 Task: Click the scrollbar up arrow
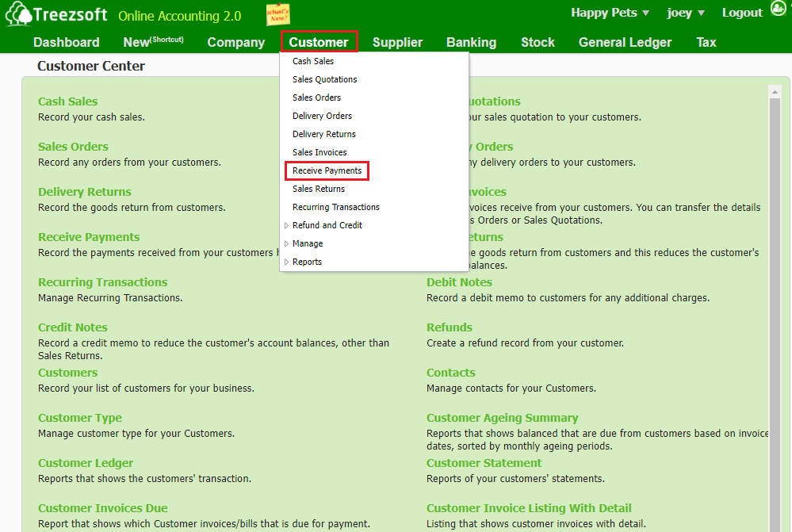[x=775, y=92]
